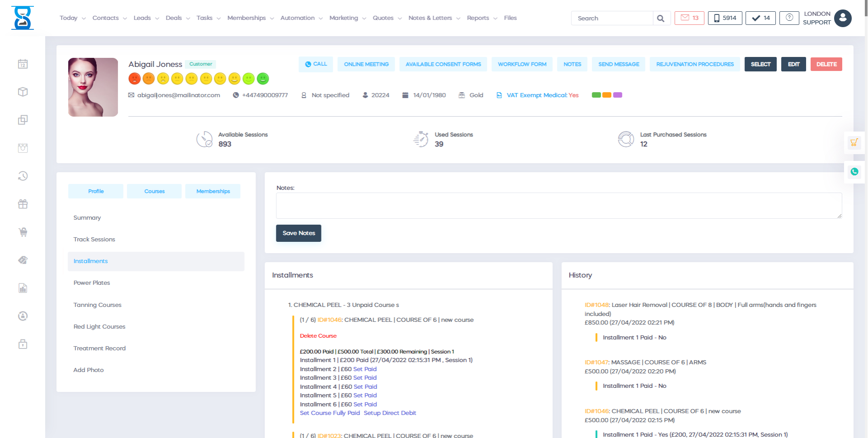Click the user avatar profile icon
The width and height of the screenshot is (868, 438).
pyautogui.click(x=843, y=19)
